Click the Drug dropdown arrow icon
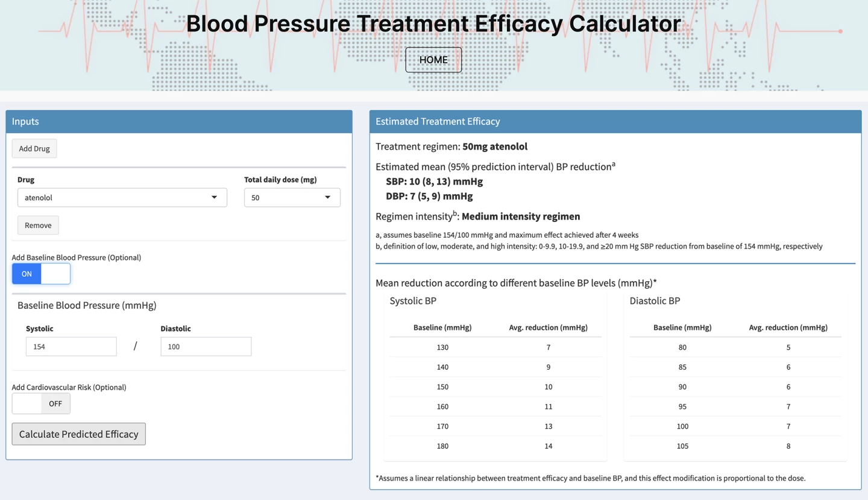The image size is (868, 500). pos(214,197)
